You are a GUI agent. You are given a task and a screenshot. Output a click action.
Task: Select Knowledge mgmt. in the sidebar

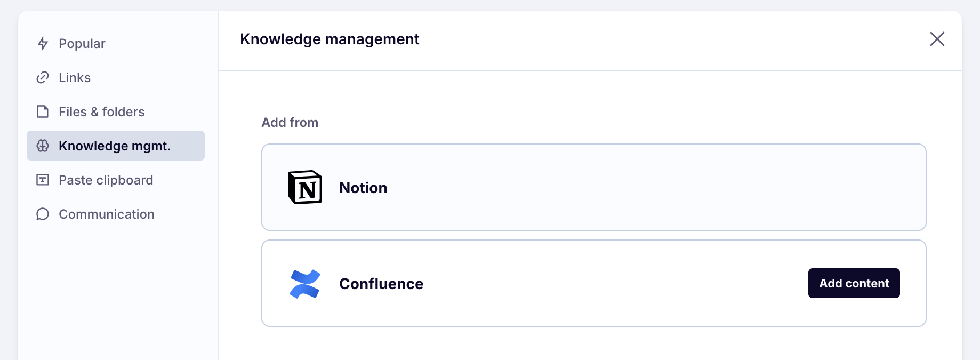pos(115,146)
